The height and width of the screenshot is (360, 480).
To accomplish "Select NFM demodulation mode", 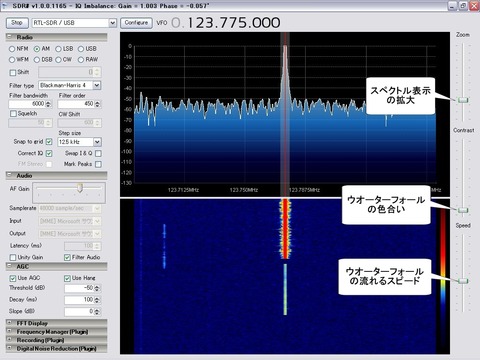I will click(12, 49).
